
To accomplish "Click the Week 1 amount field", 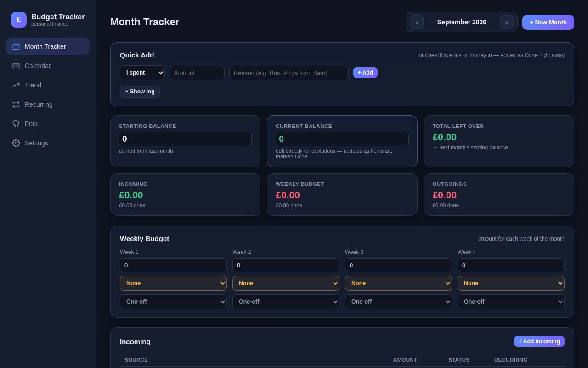I will (173, 265).
